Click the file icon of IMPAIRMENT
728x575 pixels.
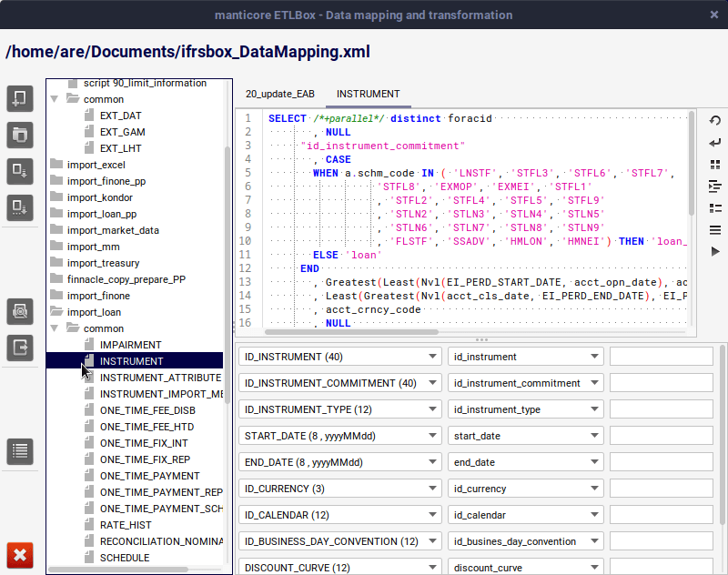[89, 344]
